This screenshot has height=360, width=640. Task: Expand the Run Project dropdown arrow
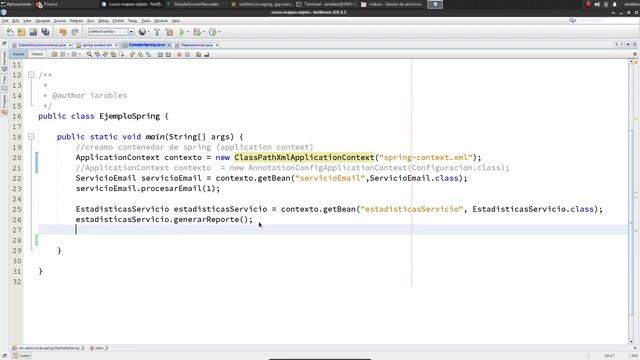[188, 32]
